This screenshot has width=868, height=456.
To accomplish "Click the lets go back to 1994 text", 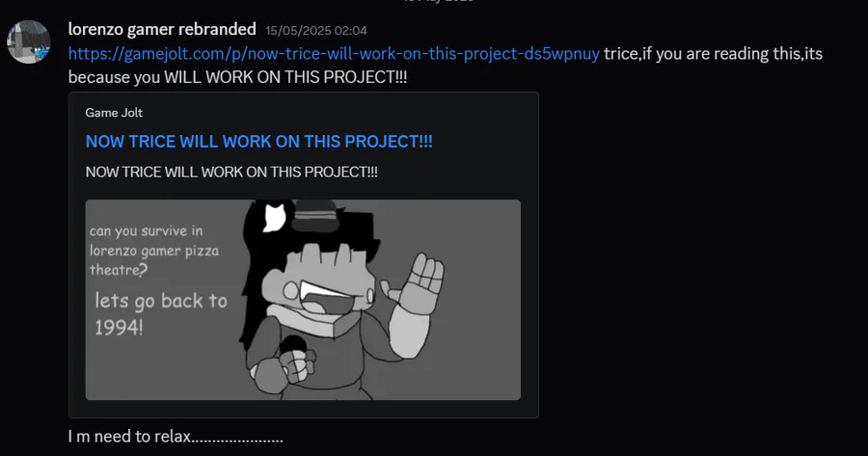I will coord(160,313).
